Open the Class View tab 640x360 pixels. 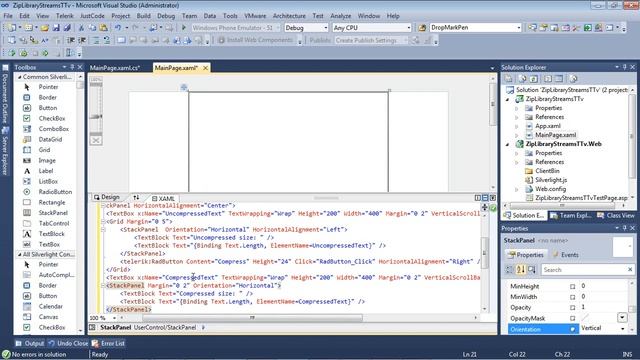coord(616,216)
